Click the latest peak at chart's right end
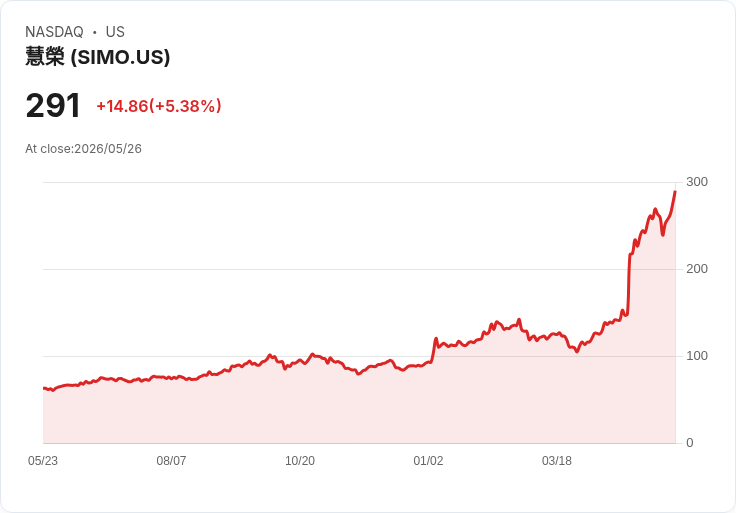Image resolution: width=736 pixels, height=513 pixels. click(675, 191)
